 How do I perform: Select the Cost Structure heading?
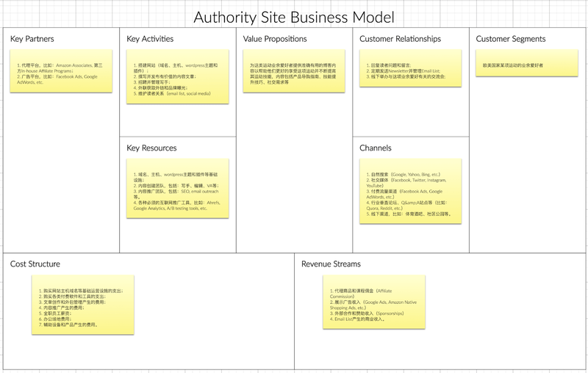(35, 264)
